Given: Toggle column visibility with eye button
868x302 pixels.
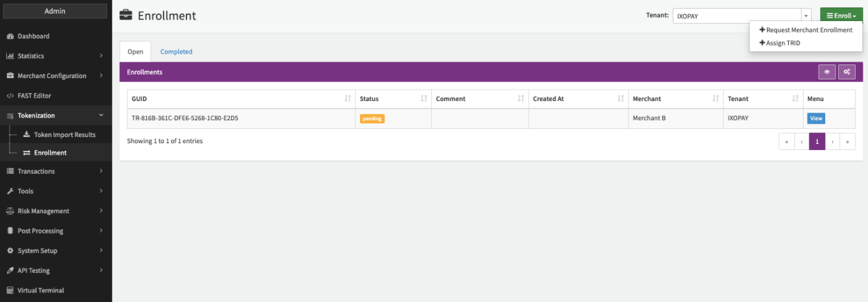Looking at the screenshot, I should 827,72.
